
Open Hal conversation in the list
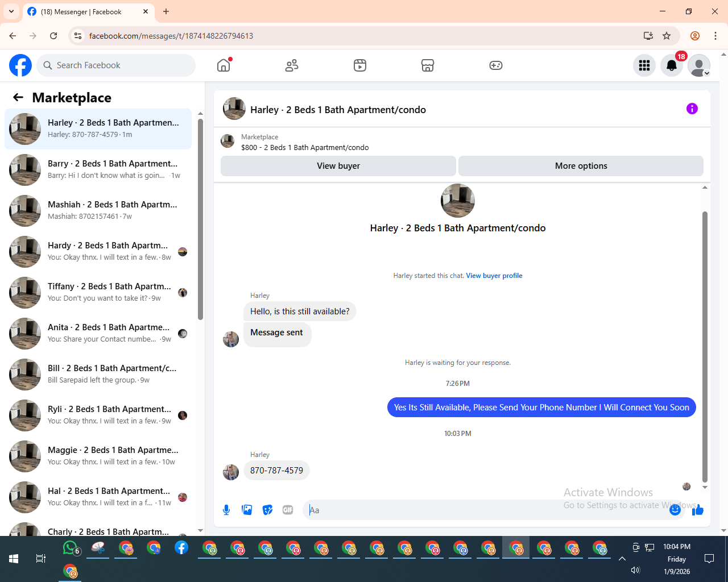[x=98, y=497]
